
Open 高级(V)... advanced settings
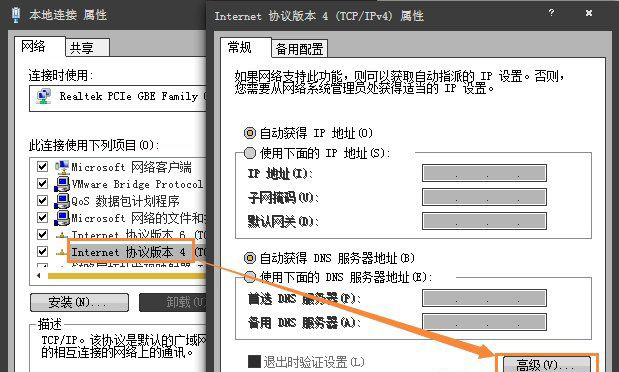point(547,364)
